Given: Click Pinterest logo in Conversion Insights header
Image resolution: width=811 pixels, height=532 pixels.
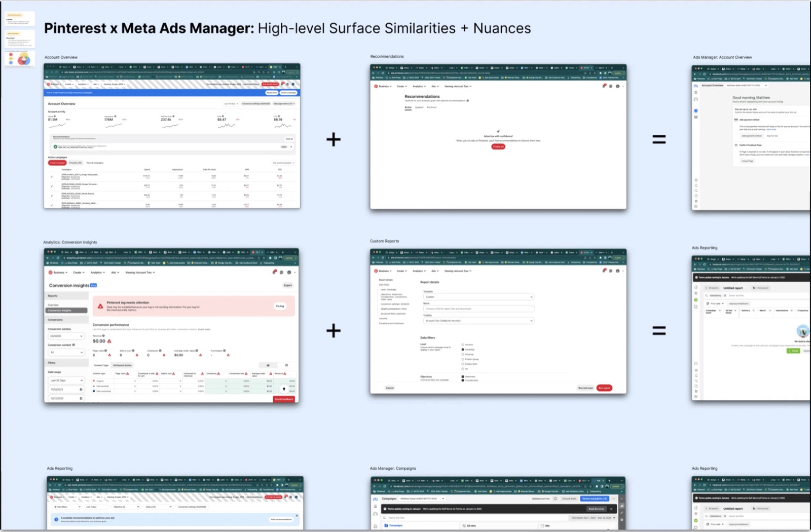Looking at the screenshot, I should (x=51, y=272).
